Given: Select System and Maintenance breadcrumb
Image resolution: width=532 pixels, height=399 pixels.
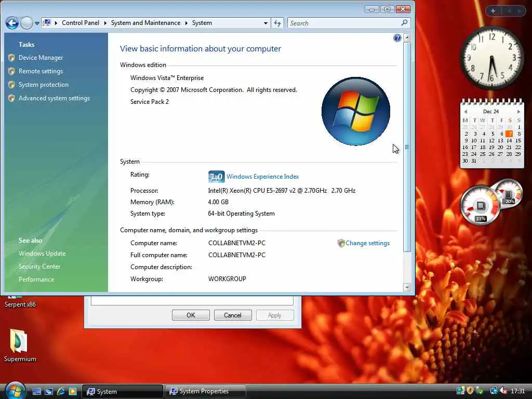Looking at the screenshot, I should point(145,23).
